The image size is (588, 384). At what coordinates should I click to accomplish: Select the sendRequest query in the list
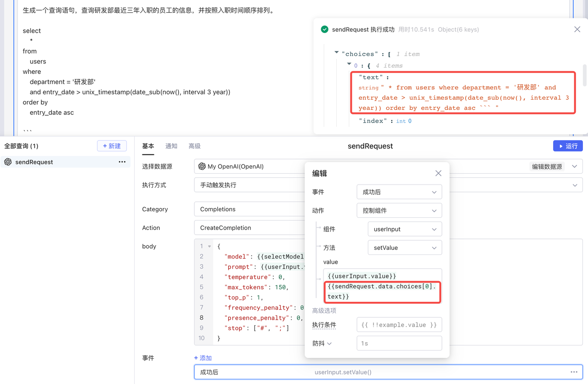(x=65, y=162)
